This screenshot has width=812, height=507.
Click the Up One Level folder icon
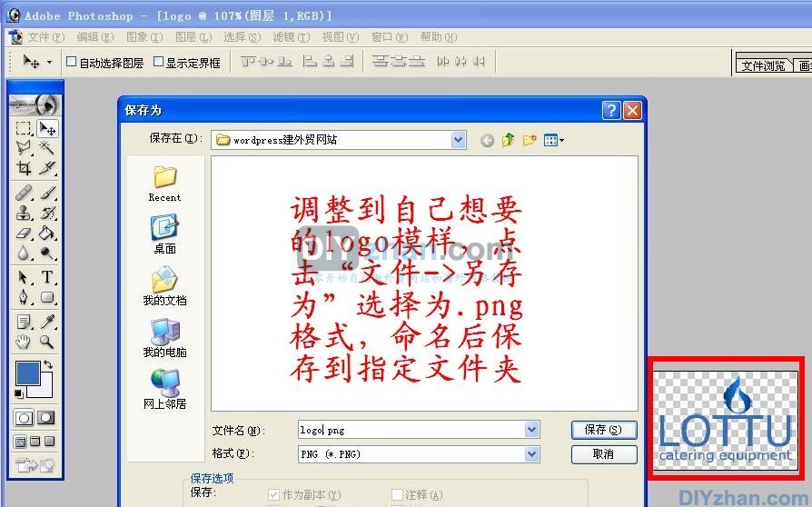(x=509, y=140)
